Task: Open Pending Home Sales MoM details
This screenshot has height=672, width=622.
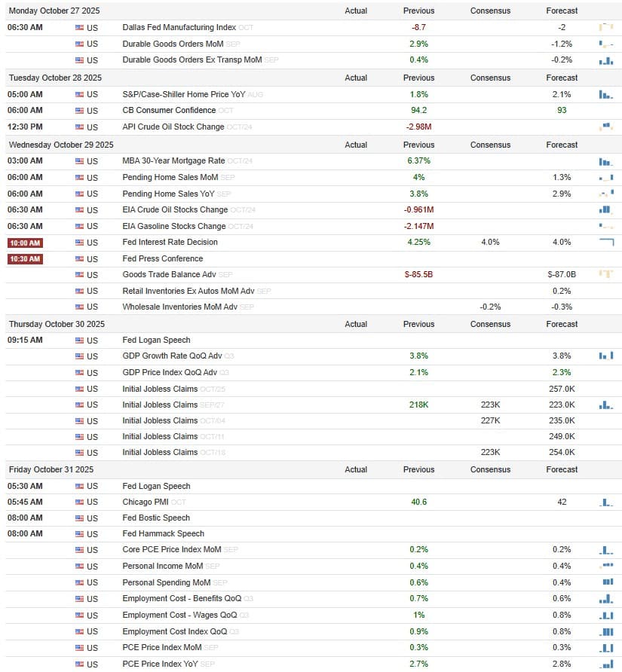Action: [170, 177]
